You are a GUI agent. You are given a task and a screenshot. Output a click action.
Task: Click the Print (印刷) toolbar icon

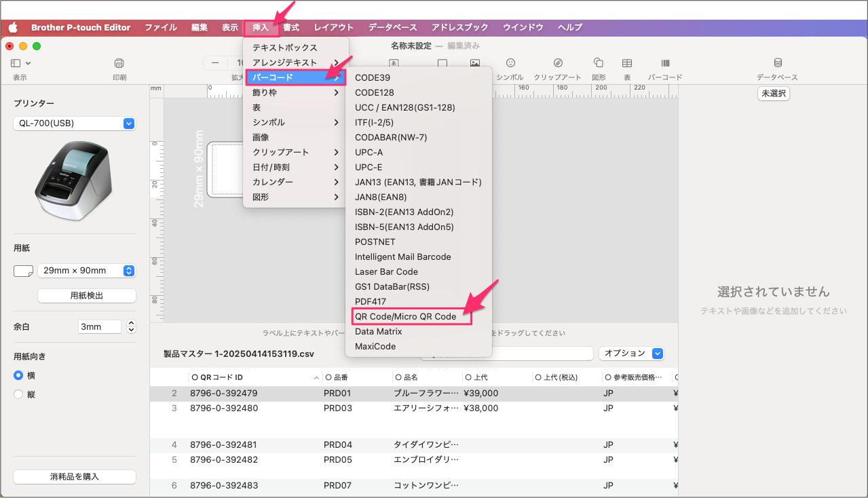click(x=119, y=63)
